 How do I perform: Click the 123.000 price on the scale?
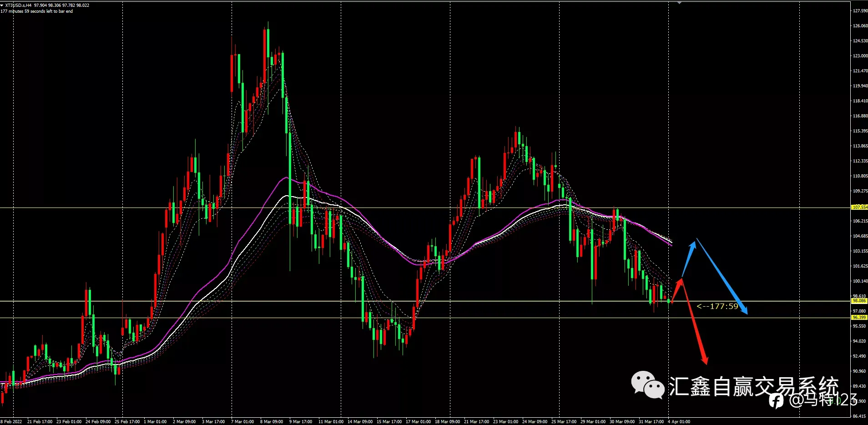860,56
